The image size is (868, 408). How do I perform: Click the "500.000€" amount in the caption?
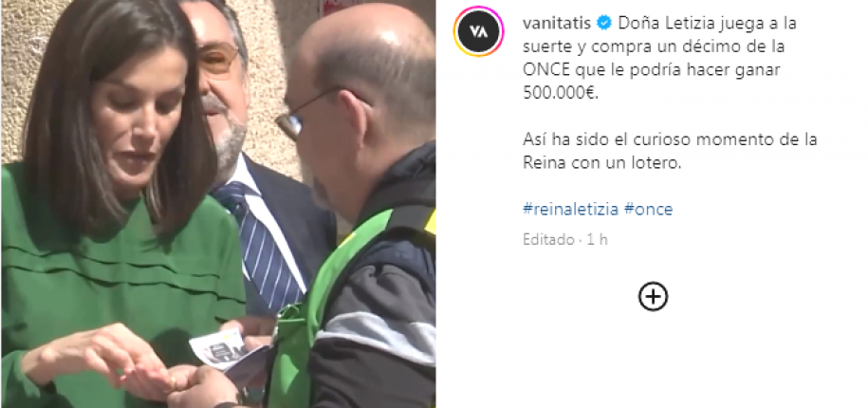tap(561, 93)
